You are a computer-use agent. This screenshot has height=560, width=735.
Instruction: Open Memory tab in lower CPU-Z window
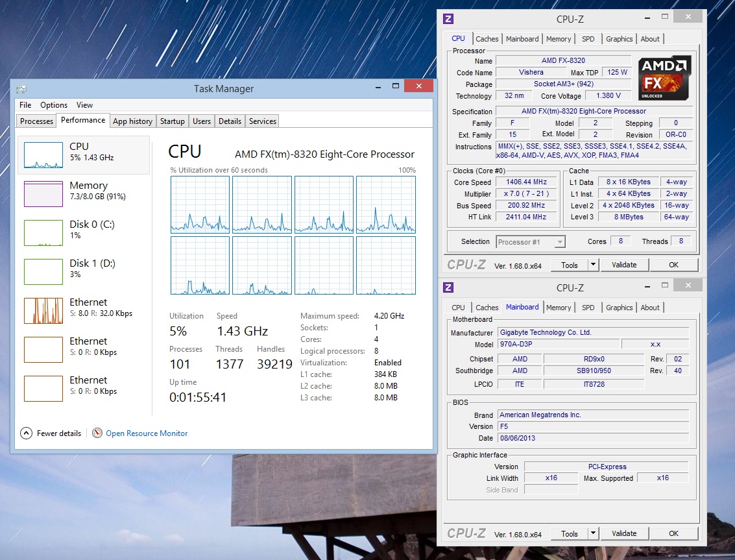(x=559, y=308)
